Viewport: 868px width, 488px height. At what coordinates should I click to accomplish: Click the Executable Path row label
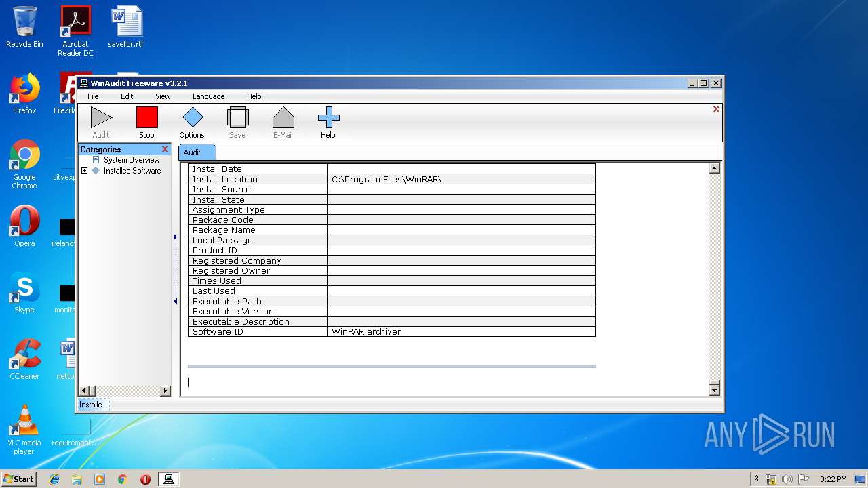click(227, 302)
